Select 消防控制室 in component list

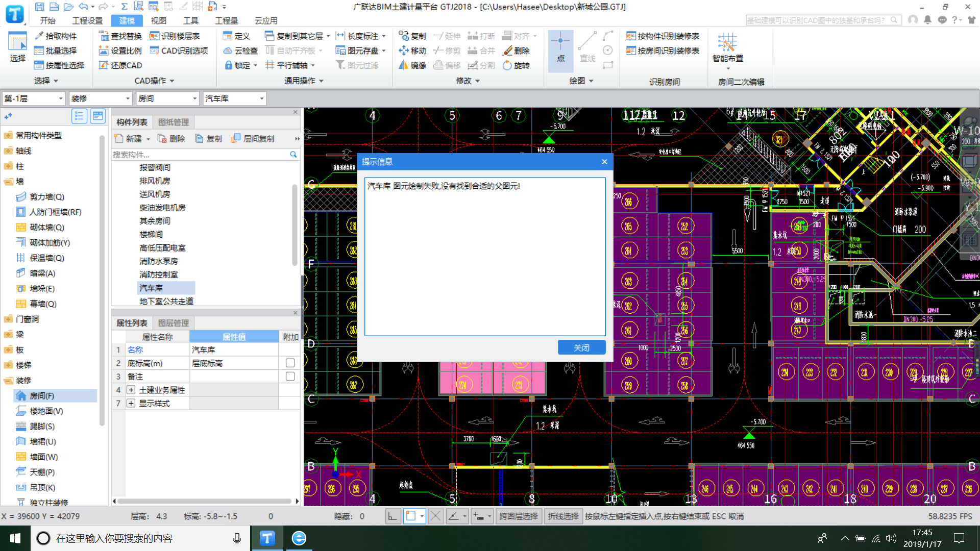[x=159, y=274]
